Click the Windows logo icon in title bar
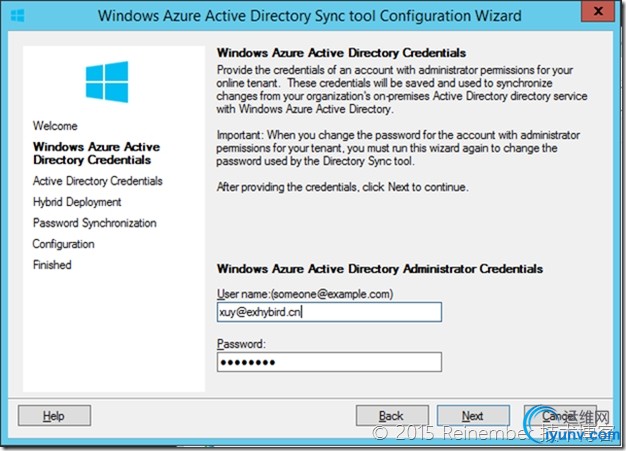This screenshot has height=451, width=626. tap(17, 16)
